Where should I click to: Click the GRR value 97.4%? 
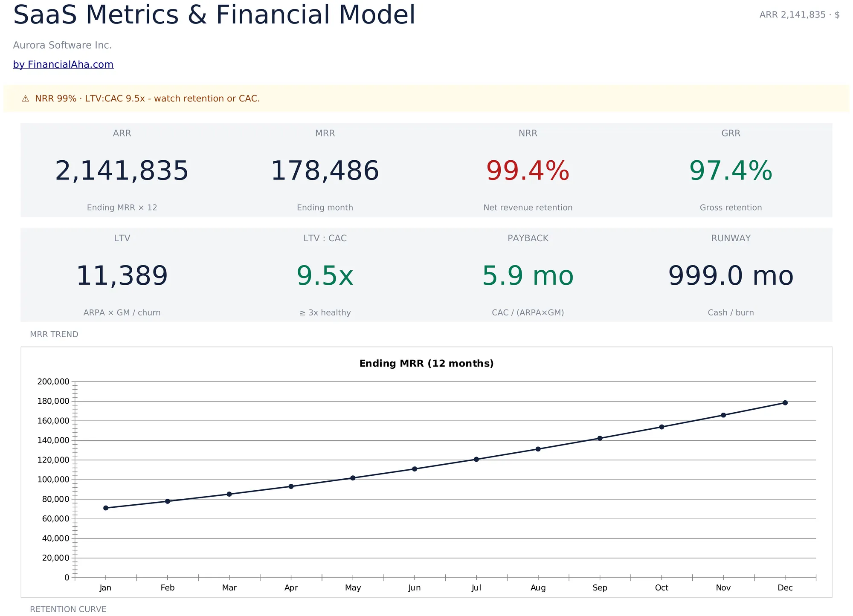click(731, 171)
